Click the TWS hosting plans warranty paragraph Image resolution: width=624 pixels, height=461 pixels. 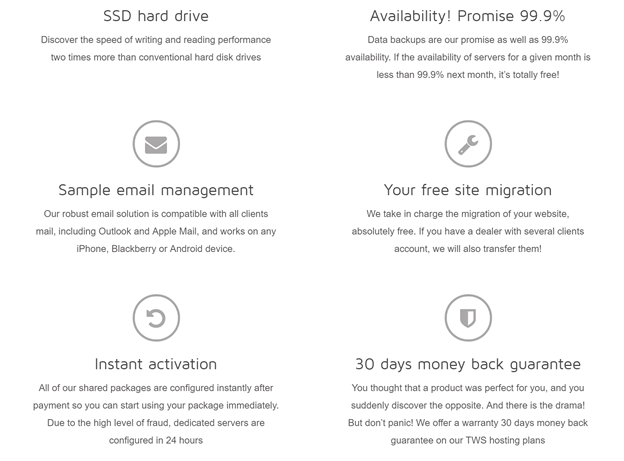[x=468, y=414]
